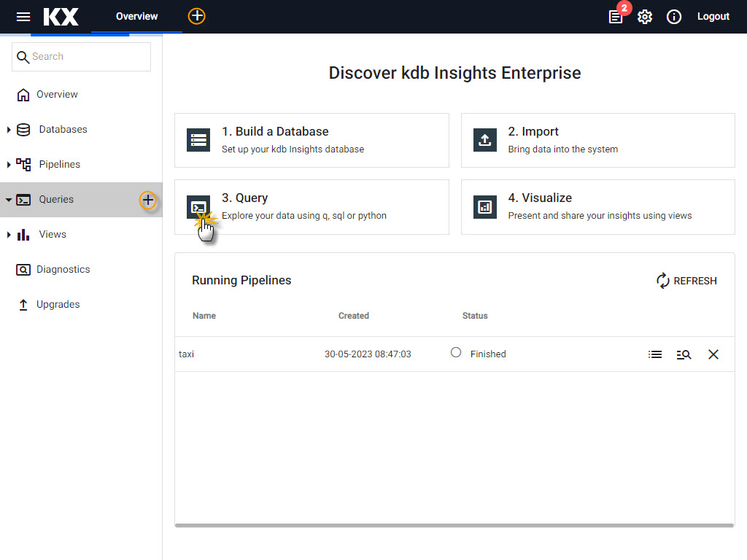
Task: Click the taxi creation timestamp
Action: pos(368,354)
